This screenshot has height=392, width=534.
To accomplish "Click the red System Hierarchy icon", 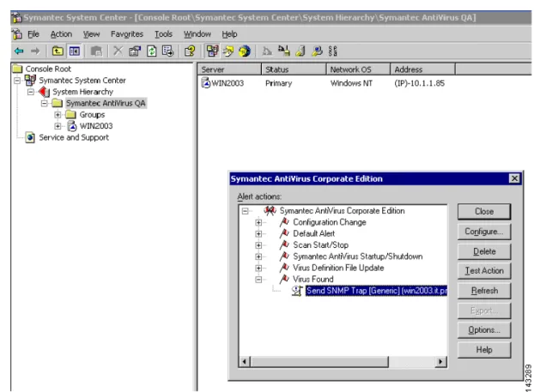I will click(45, 92).
